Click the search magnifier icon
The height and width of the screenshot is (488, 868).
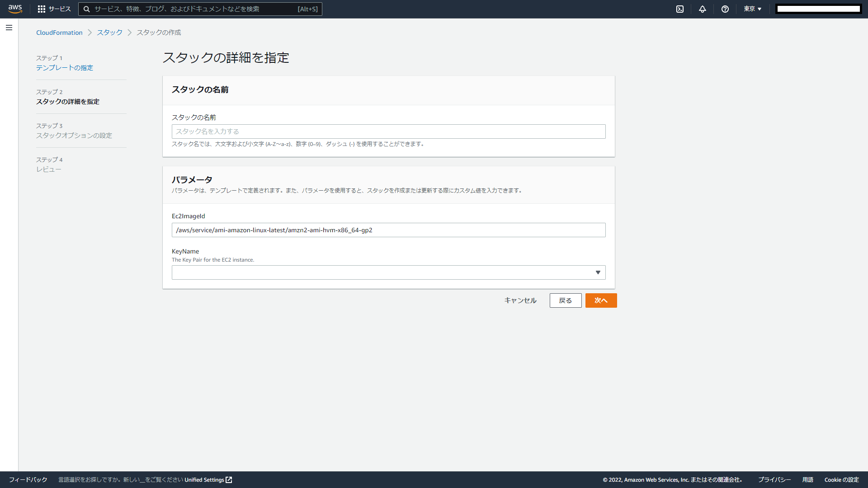pyautogui.click(x=87, y=9)
